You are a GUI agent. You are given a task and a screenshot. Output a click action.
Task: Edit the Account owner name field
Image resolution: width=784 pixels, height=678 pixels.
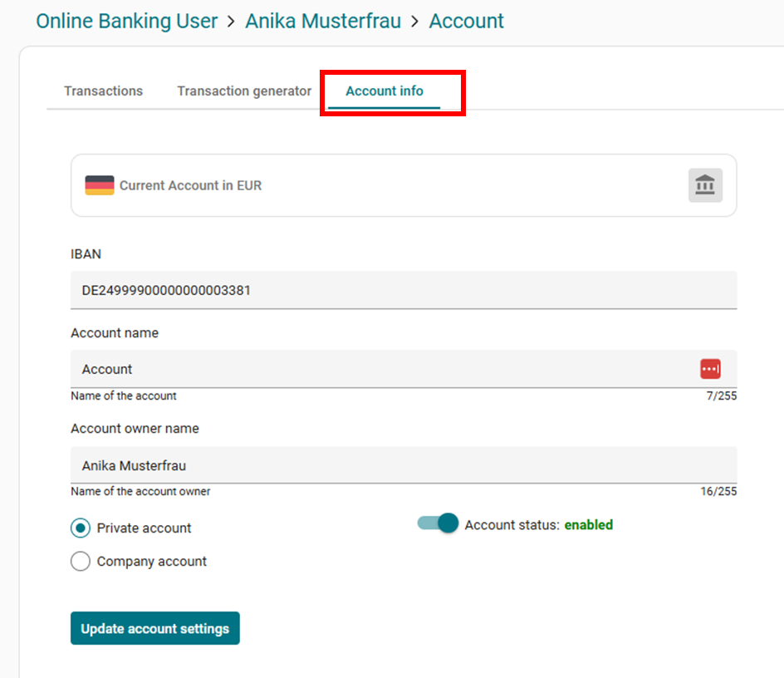pyautogui.click(x=403, y=466)
